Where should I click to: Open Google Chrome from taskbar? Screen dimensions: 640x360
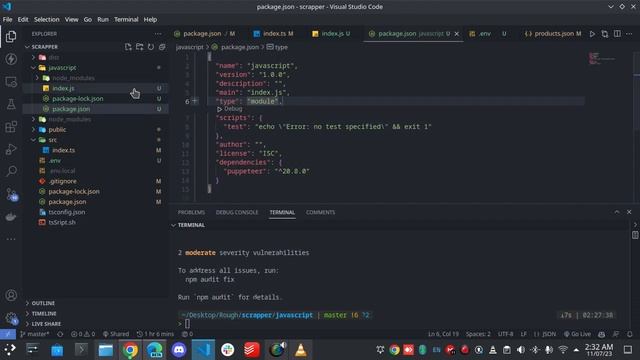[130, 350]
